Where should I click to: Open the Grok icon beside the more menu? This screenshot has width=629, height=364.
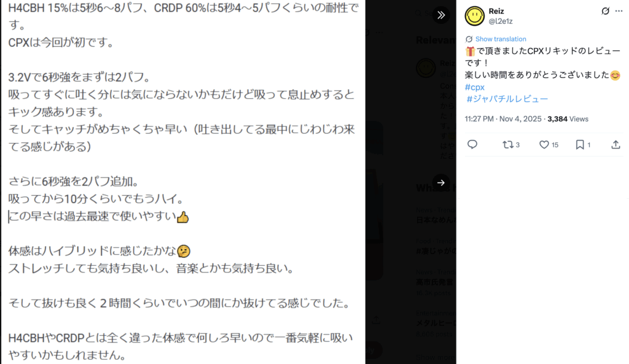[605, 11]
